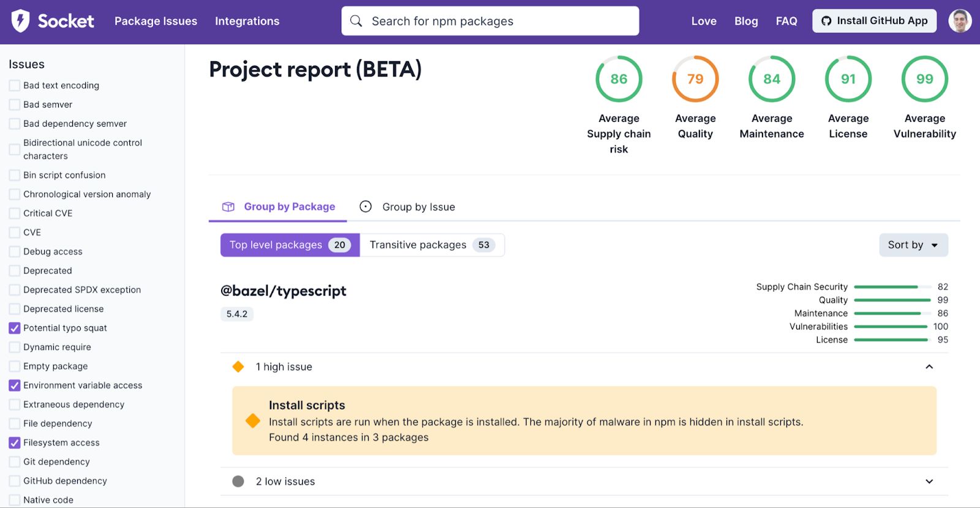This screenshot has width=980, height=508.
Task: Expand the 2 low issues section
Action: coord(929,481)
